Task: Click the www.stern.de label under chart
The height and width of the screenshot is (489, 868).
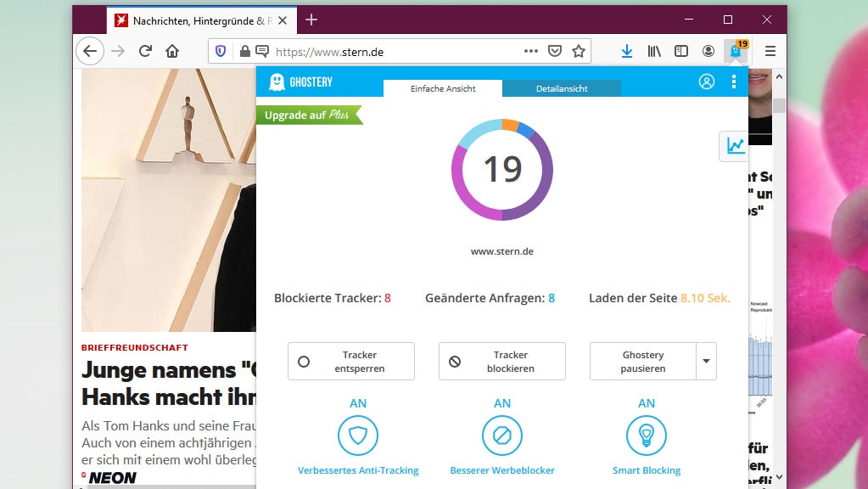Action: point(502,251)
